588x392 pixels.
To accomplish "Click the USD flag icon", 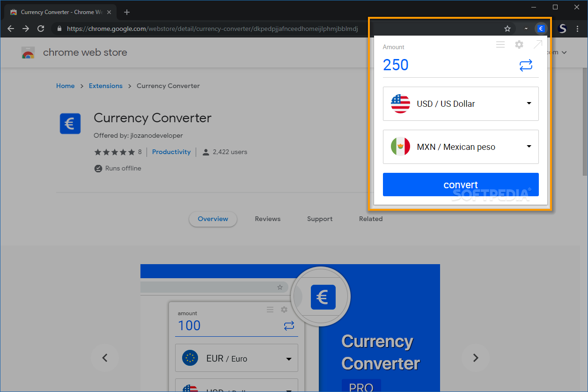I will pos(400,104).
